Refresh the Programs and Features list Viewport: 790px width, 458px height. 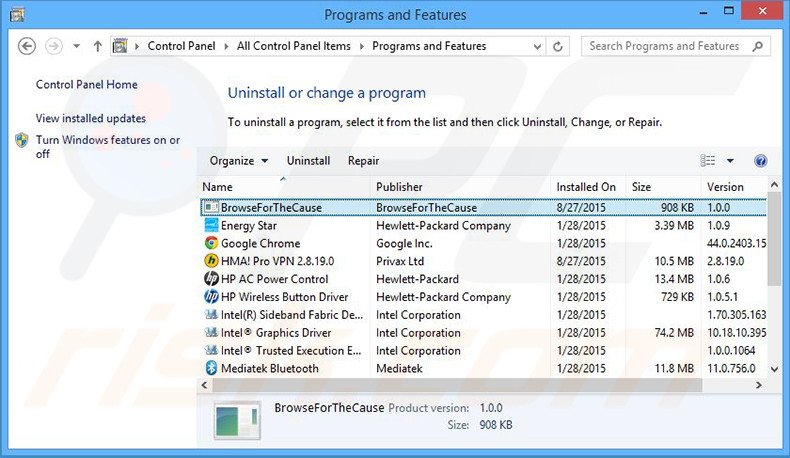click(x=558, y=46)
